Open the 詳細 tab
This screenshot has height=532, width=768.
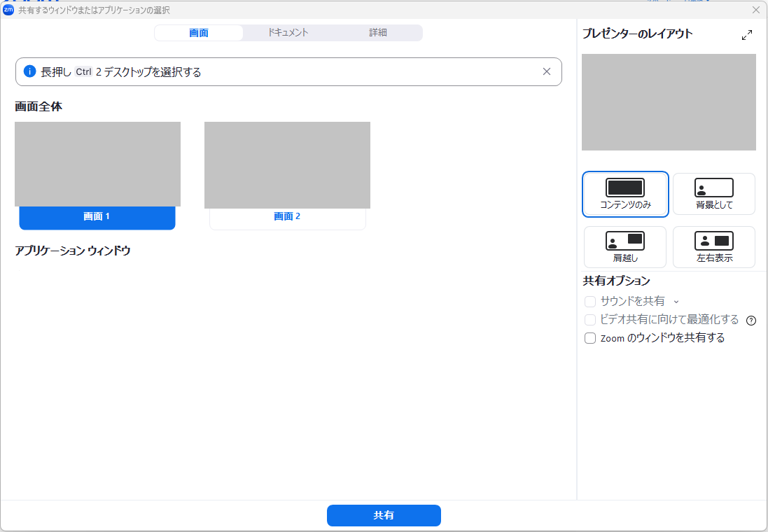(378, 33)
